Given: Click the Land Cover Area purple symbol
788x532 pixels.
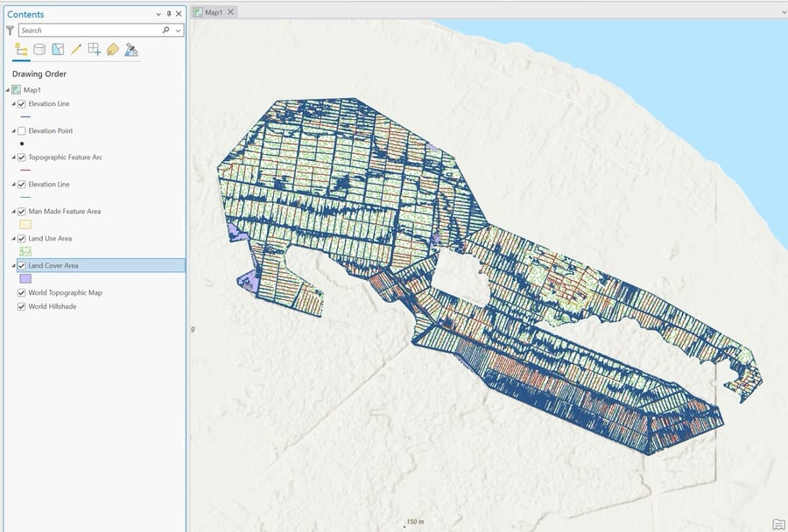Looking at the screenshot, I should 25,278.
